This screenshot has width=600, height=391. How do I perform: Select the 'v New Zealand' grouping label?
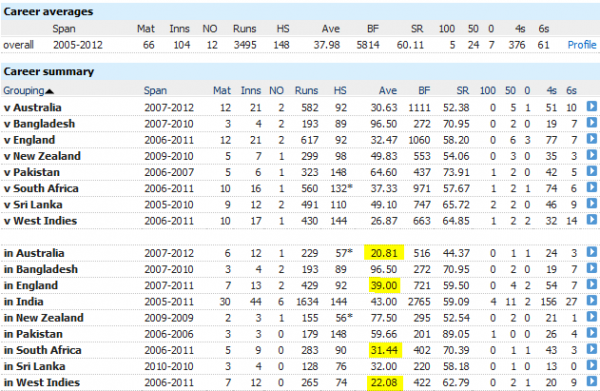point(42,156)
